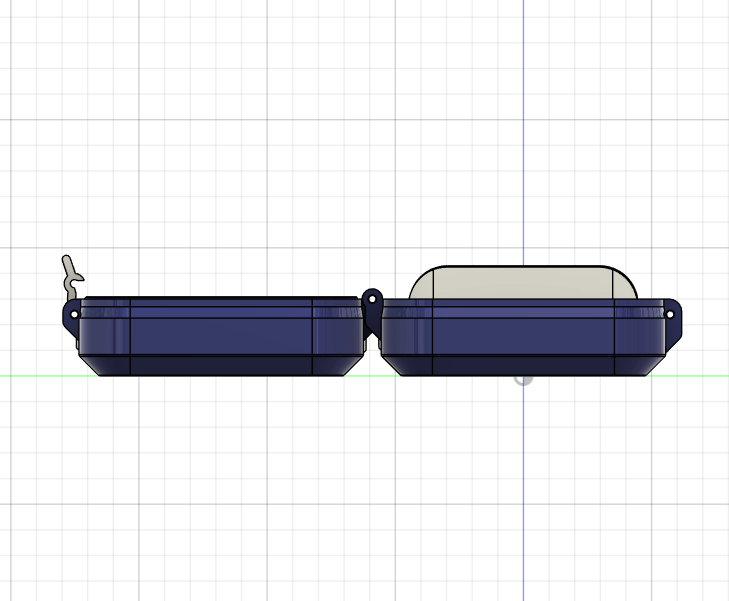
Task: Click the rounded left corner of beige insert
Action: [x=420, y=281]
